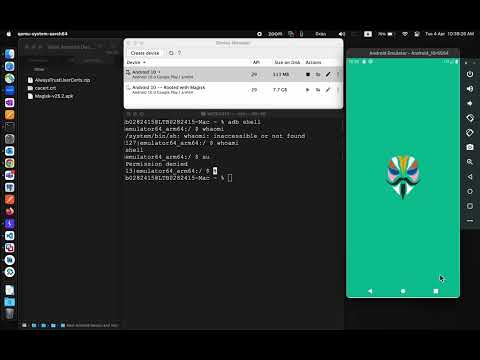Click emulator volume down icon

tap(470, 103)
